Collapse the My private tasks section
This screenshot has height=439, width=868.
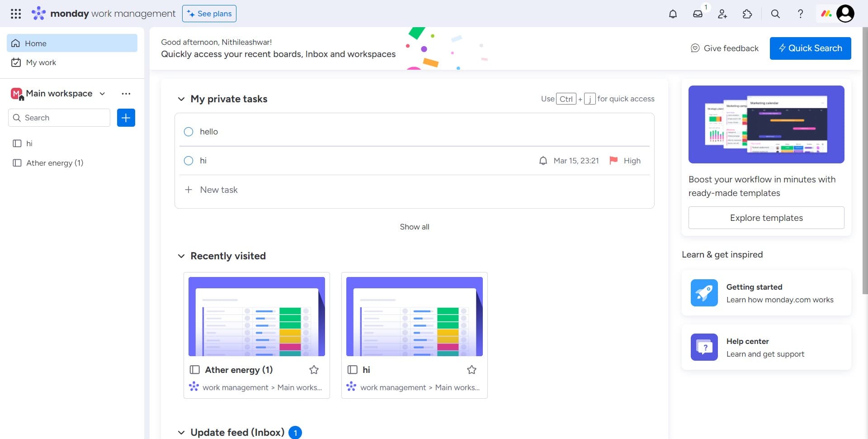(x=181, y=99)
